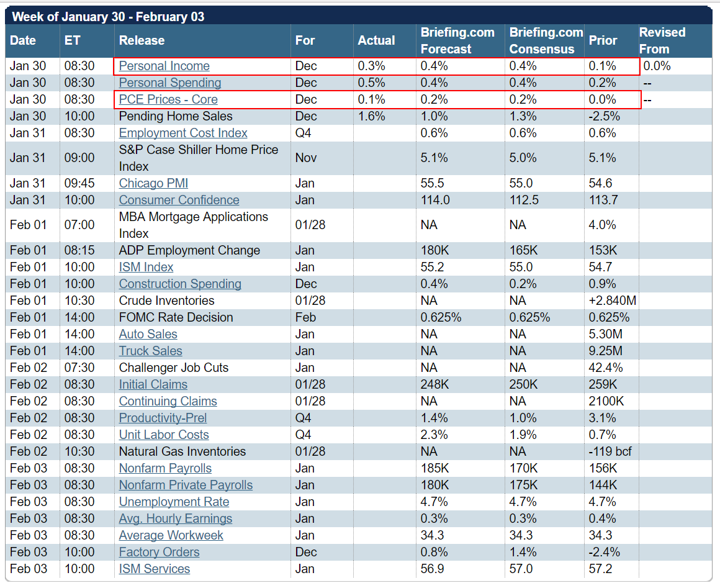
Task: Open the Avg. Hourly Earnings link
Action: pos(176,518)
